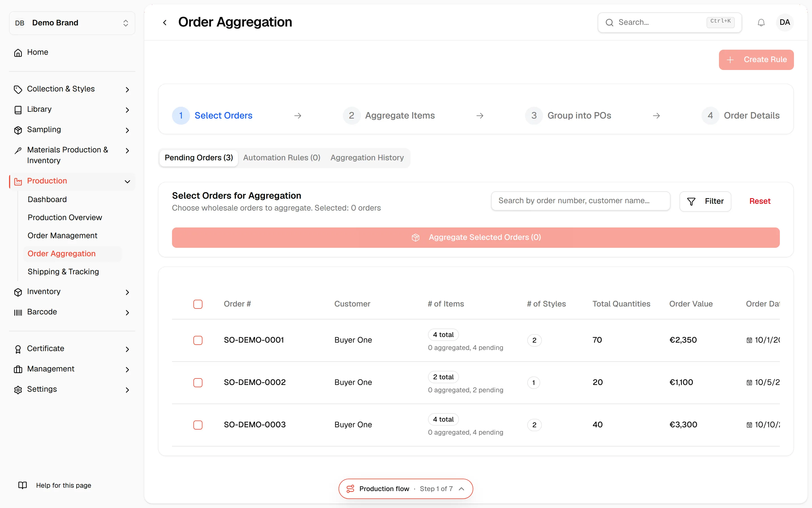The width and height of the screenshot is (812, 508).
Task: Focus the global Search field
Action: (x=669, y=23)
